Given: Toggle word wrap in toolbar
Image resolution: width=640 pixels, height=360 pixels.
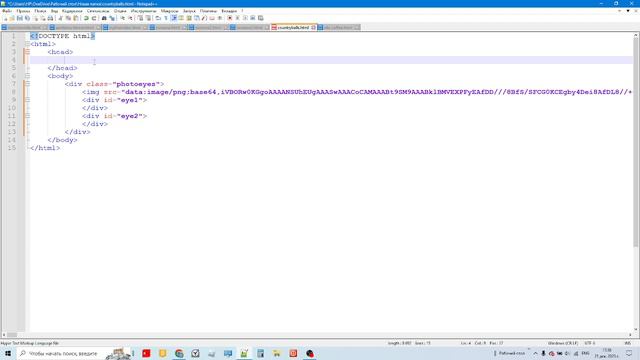Looking at the screenshot, I should point(158,18).
